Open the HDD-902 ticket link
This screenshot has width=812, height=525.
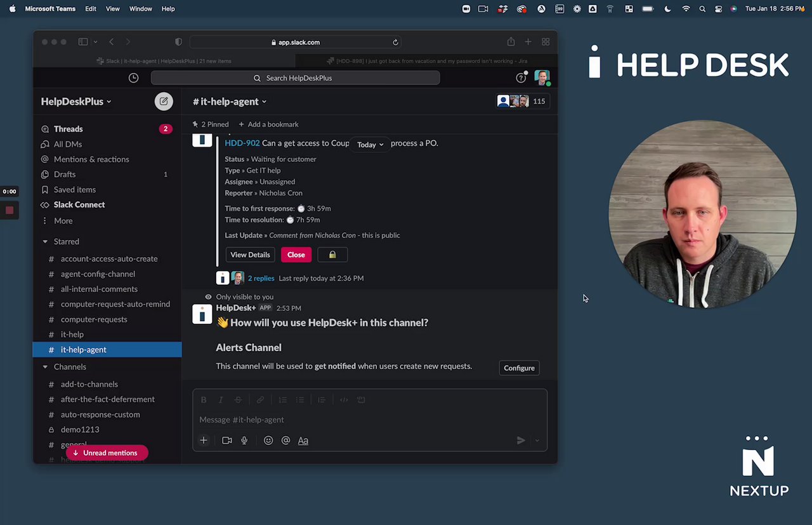[x=242, y=143]
